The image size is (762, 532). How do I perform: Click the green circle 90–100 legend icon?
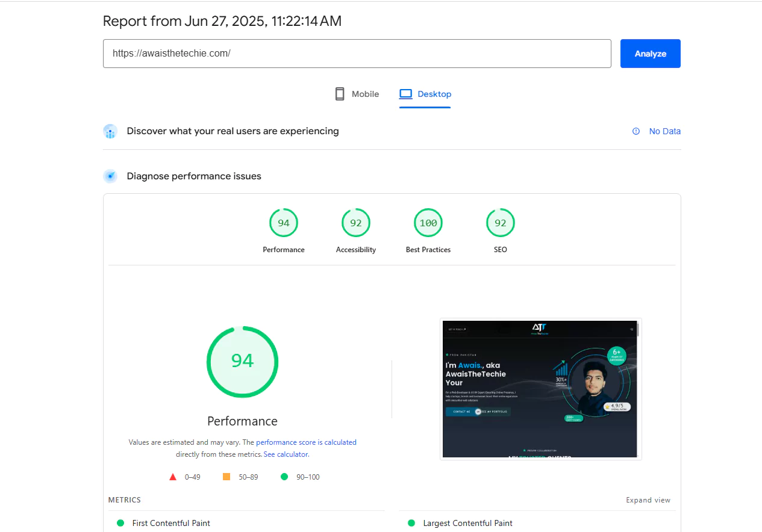(x=284, y=477)
